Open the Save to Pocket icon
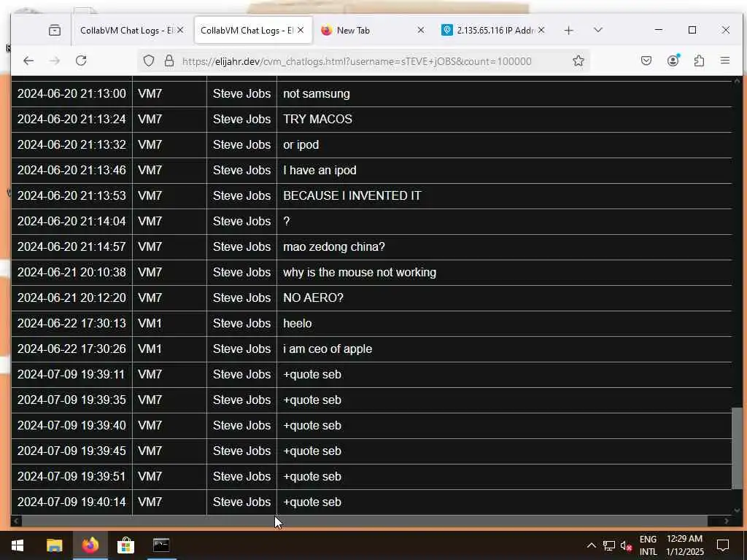The image size is (747, 560). coord(646,61)
